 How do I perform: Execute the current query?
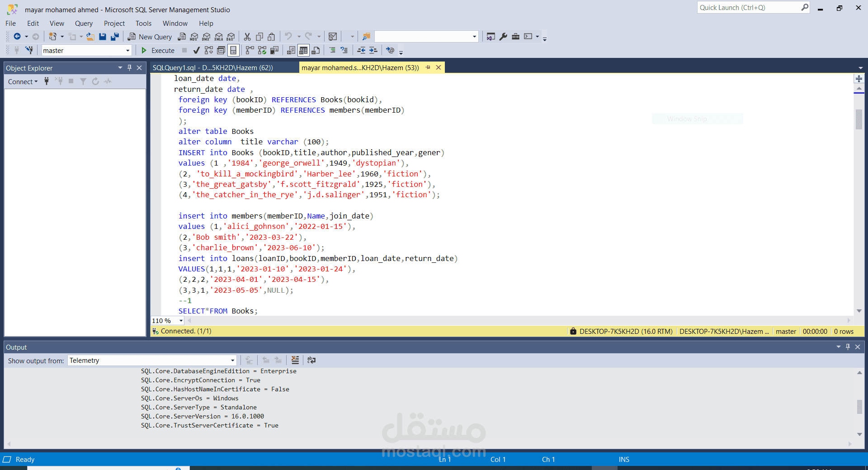coord(158,50)
